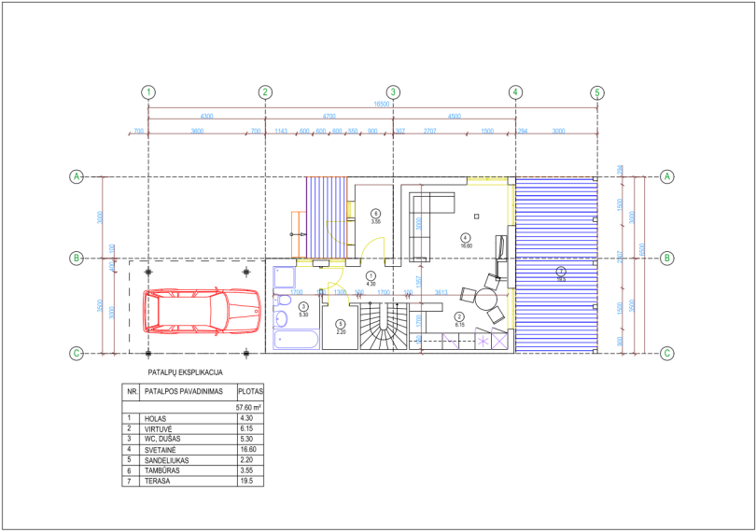
Task: Select the toilet symbol in room 3
Action: [x=283, y=301]
